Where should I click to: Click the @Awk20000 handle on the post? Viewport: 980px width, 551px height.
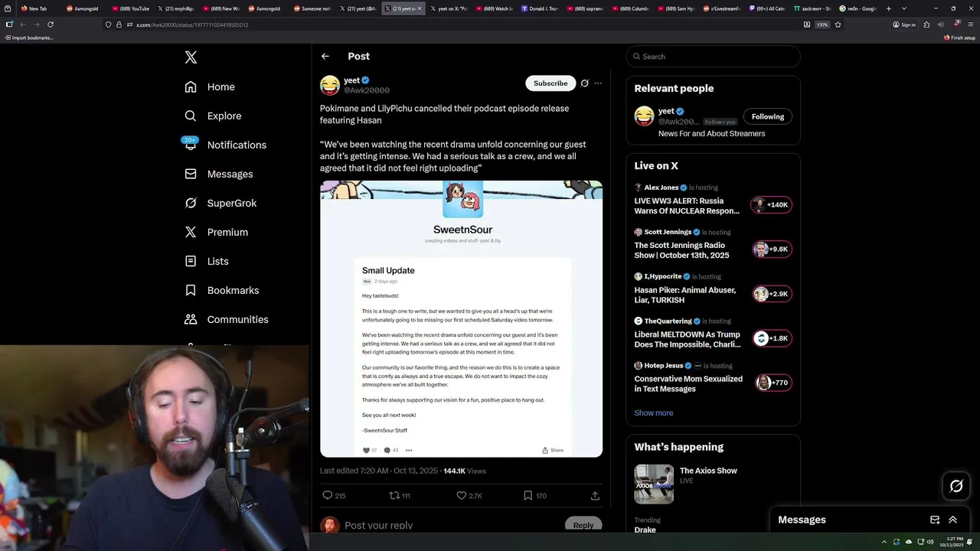point(367,90)
